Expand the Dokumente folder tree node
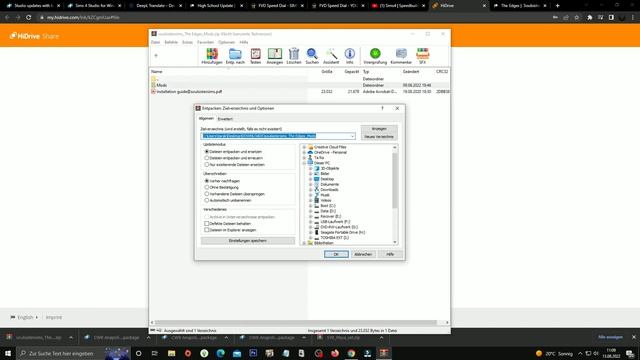Screen dimensions: 640x360 311,184
